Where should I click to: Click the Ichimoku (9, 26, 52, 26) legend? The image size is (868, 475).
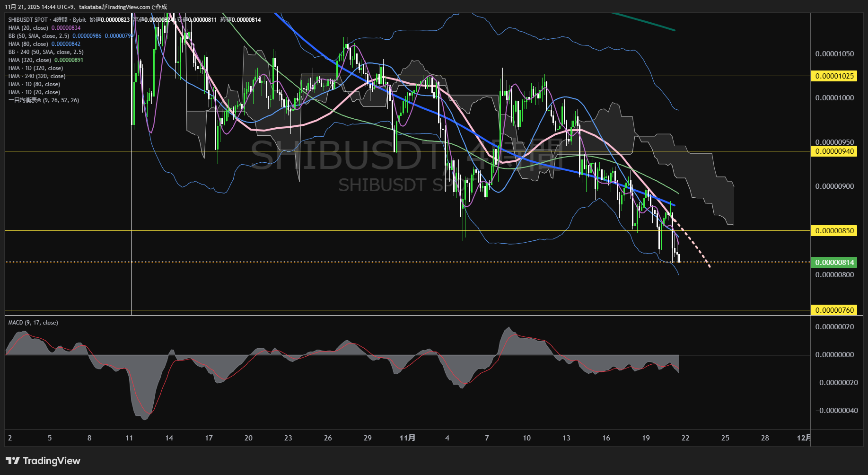[x=44, y=100]
